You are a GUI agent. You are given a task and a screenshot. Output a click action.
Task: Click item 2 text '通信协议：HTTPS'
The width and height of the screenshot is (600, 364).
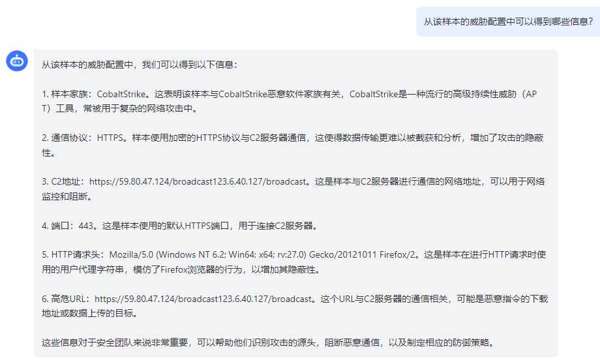87,138
